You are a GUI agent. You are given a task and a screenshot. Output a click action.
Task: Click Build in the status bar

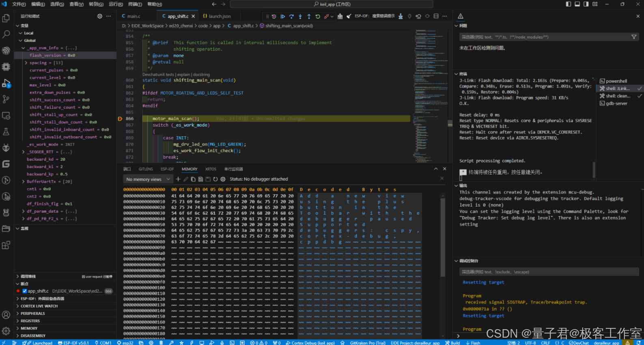(x=452, y=343)
